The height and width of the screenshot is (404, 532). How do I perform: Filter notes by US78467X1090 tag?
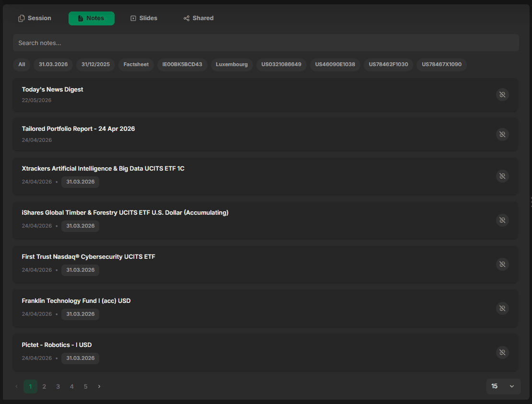click(442, 64)
